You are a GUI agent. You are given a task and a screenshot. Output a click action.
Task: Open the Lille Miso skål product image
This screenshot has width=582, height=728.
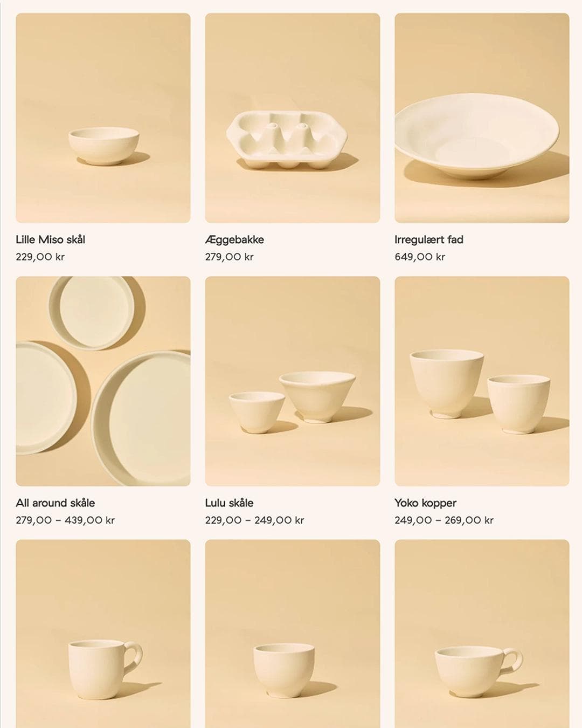(103, 118)
